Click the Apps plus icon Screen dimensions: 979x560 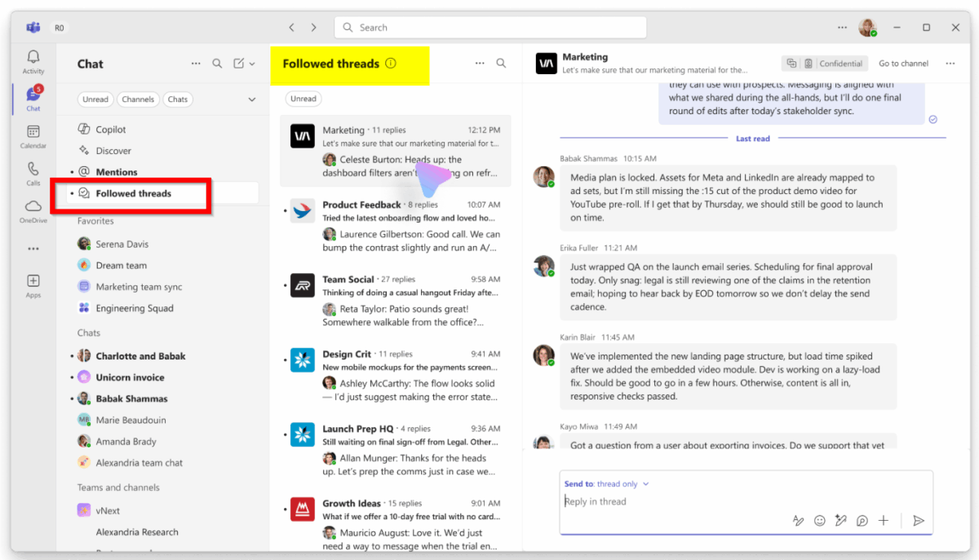[x=33, y=280]
